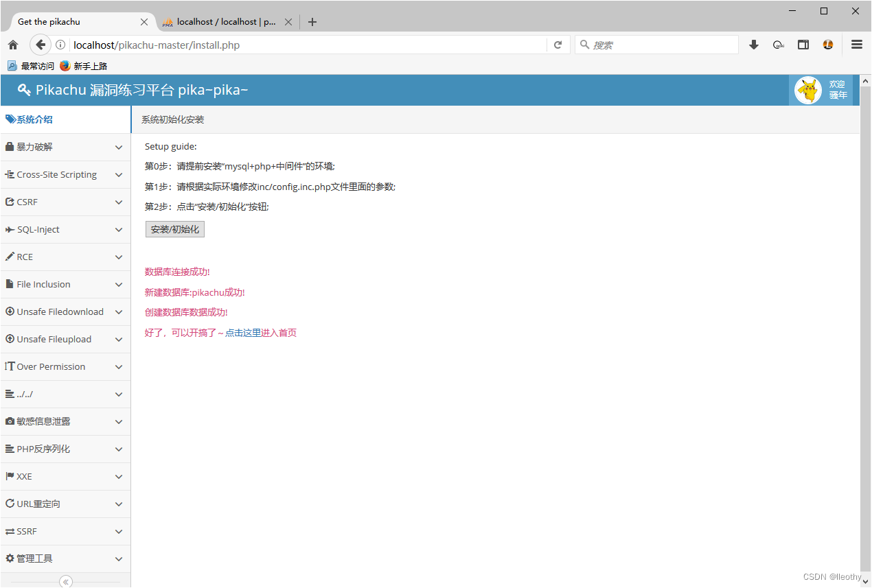Image resolution: width=872 pixels, height=588 pixels.
Task: Click the Cross-Site Scripting indent icon
Action: pyautogui.click(x=10, y=174)
